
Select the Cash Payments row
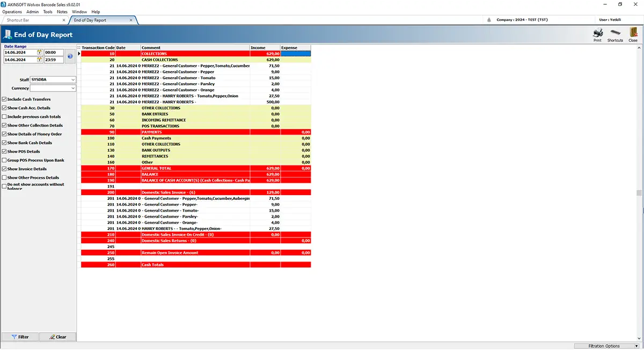tap(196, 138)
